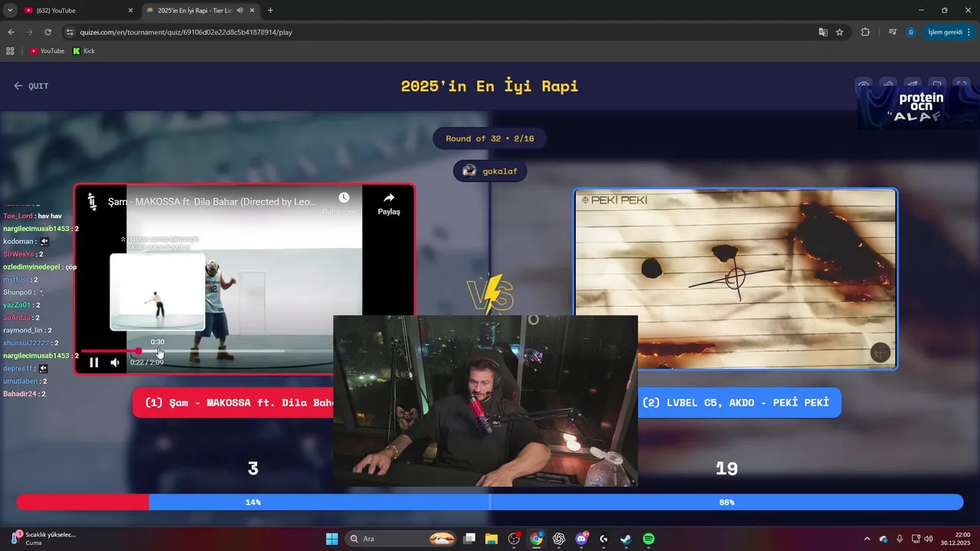
Task: Reload the current page
Action: pyautogui.click(x=47, y=32)
